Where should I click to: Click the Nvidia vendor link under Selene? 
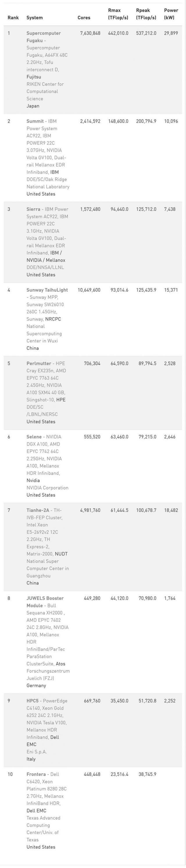point(33,481)
